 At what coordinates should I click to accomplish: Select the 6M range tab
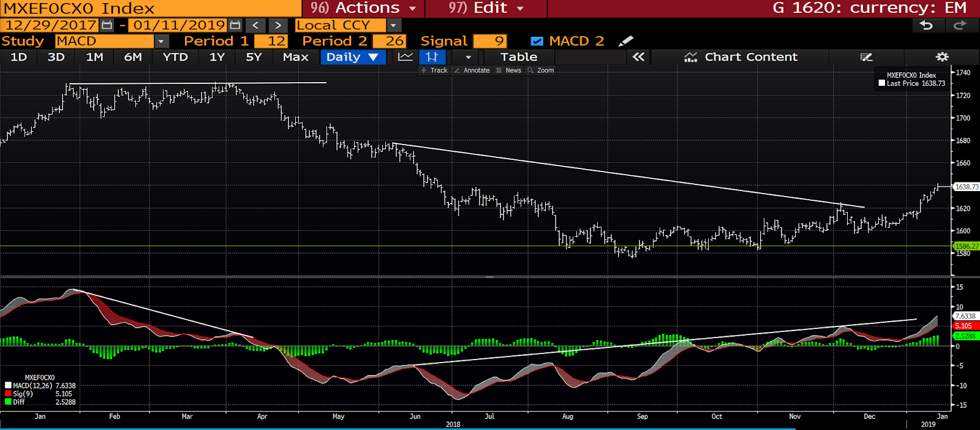pos(133,57)
